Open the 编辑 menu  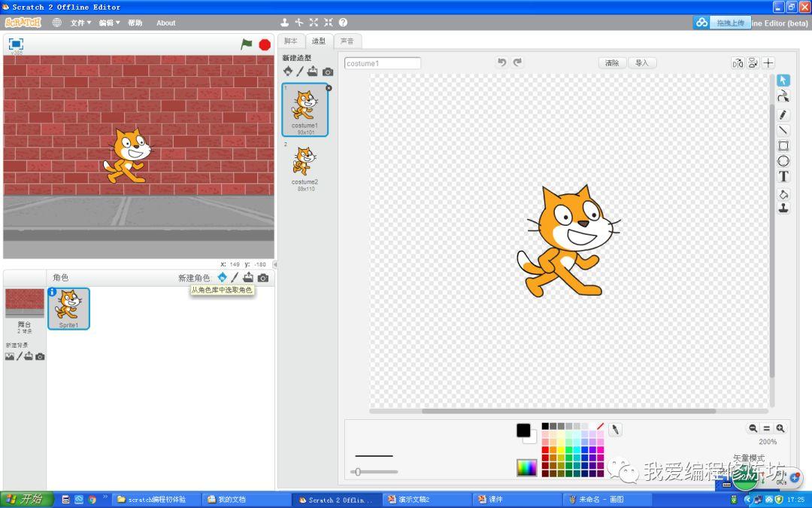109,23
